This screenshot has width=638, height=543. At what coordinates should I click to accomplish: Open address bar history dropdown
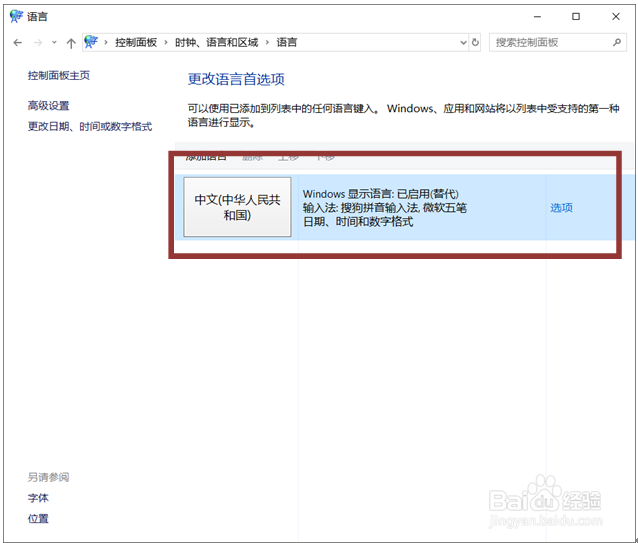coord(463,42)
